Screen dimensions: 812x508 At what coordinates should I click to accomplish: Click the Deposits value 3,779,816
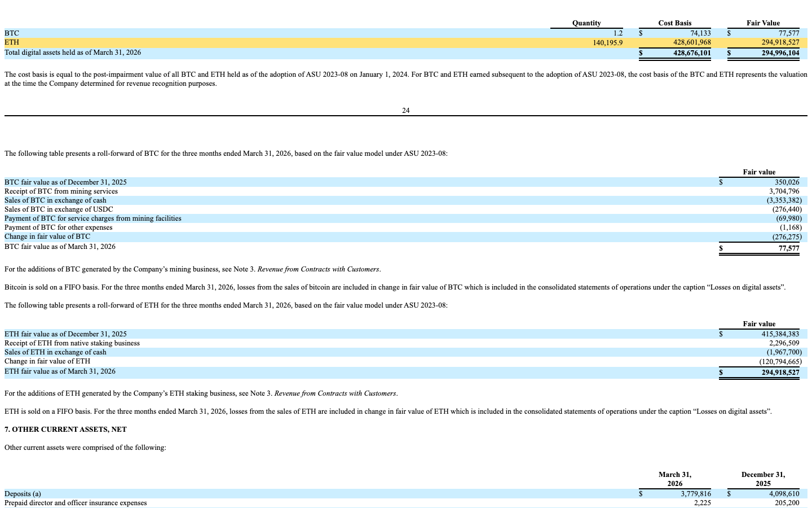tap(696, 494)
